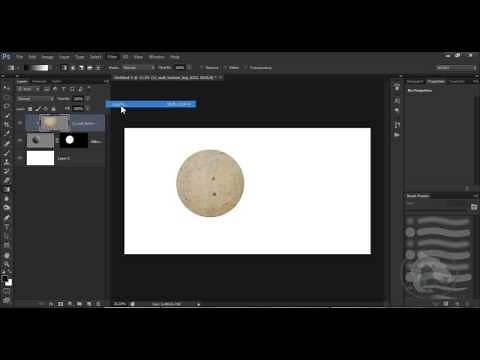Select the Eraser tool
Viewport: 480px width, 360px height.
coord(6,180)
